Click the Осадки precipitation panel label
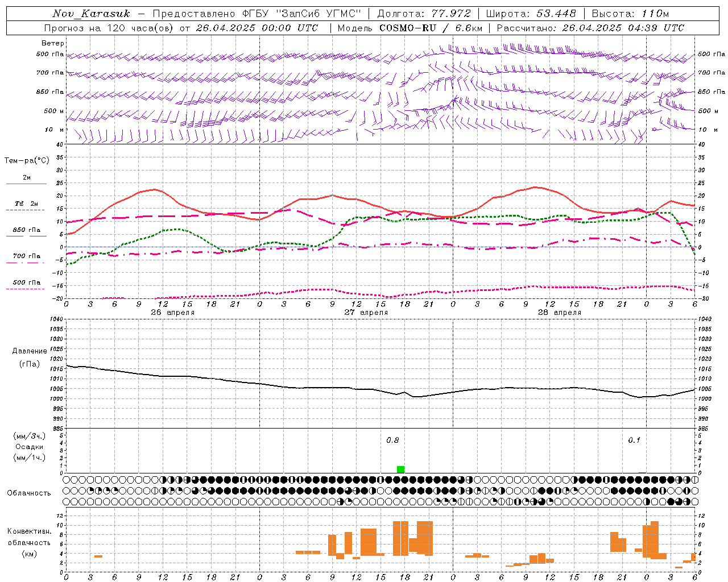 30,447
